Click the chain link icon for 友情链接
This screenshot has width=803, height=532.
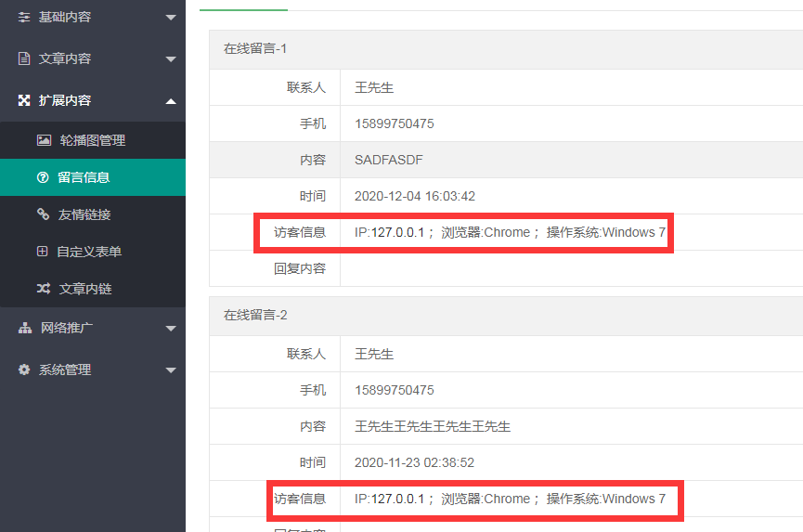43,214
